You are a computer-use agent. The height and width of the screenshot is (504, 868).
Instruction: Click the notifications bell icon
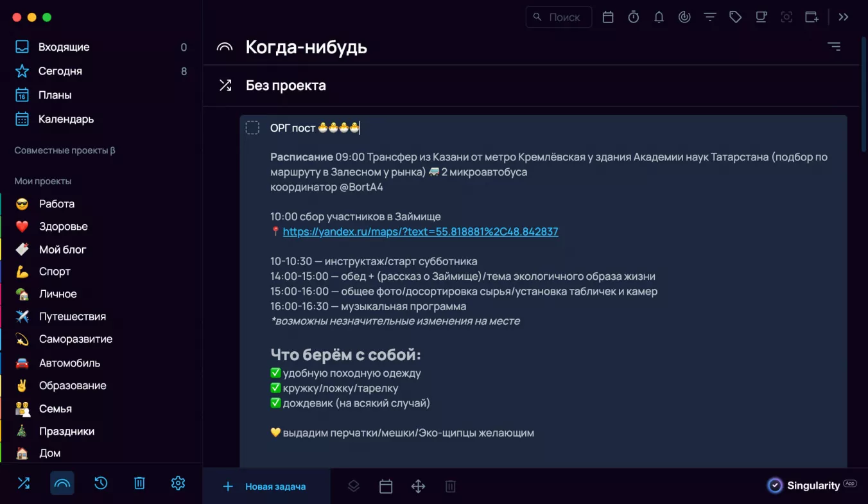point(659,17)
